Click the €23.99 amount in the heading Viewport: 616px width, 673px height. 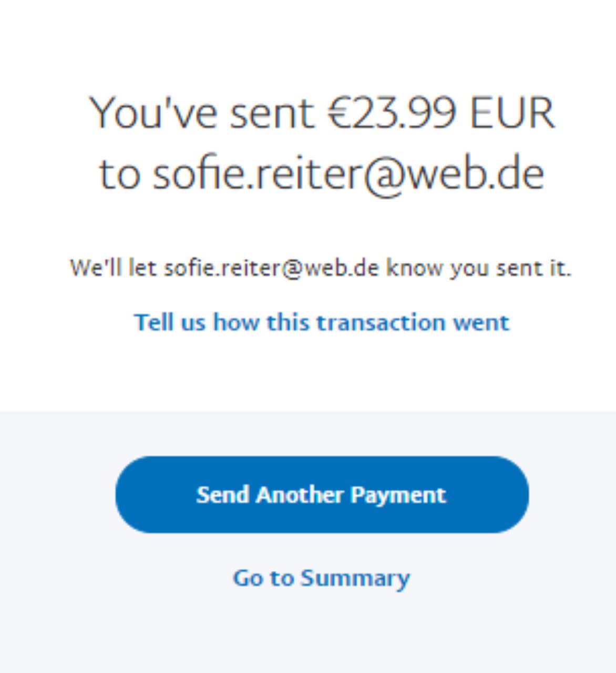[x=391, y=113]
